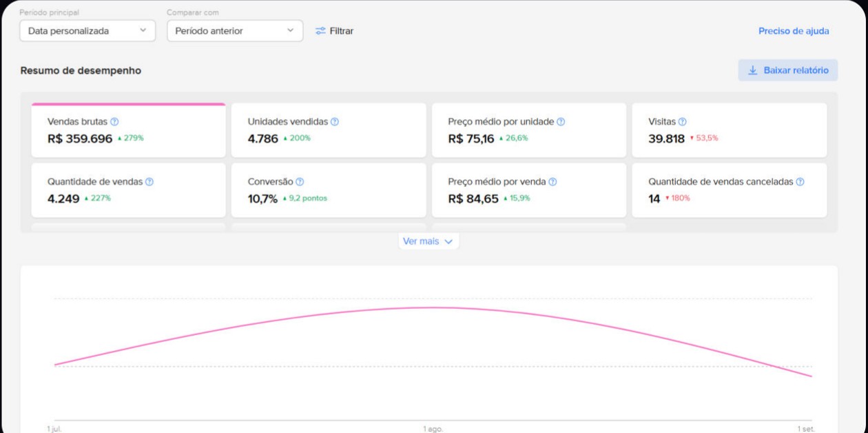Open the Filtrar options

[x=335, y=31]
